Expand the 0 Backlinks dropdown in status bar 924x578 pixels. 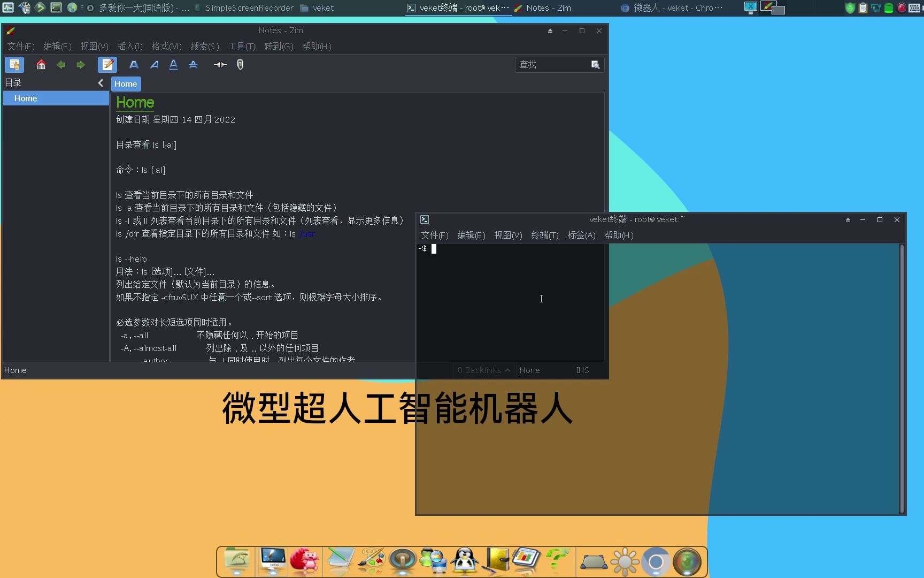click(x=483, y=370)
